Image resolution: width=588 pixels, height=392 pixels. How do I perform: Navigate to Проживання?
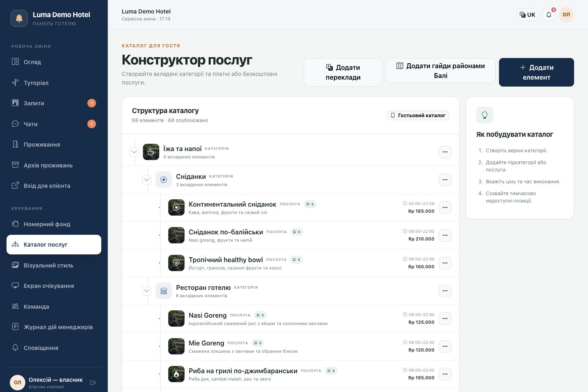[54, 144]
